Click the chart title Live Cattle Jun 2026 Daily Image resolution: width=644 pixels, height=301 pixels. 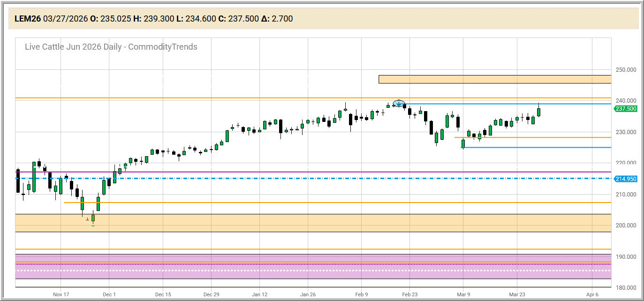(x=111, y=47)
